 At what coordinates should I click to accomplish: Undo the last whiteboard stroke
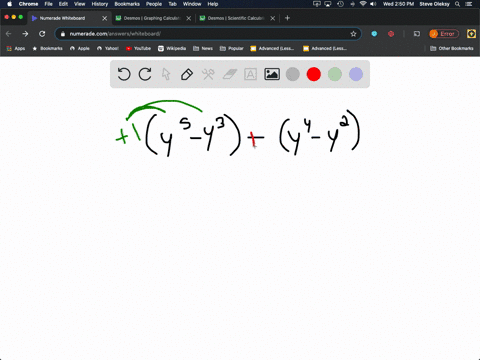pyautogui.click(x=124, y=74)
